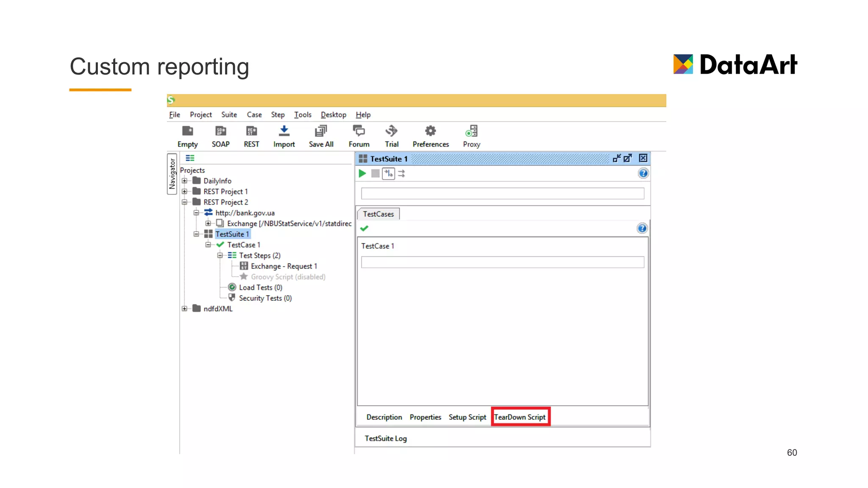The height and width of the screenshot is (488, 868).
Task: Create a new SOAP project
Action: pyautogui.click(x=220, y=131)
